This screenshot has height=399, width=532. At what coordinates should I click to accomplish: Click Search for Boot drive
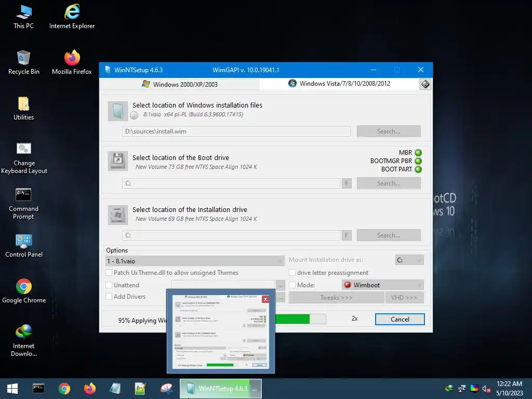[x=389, y=183]
